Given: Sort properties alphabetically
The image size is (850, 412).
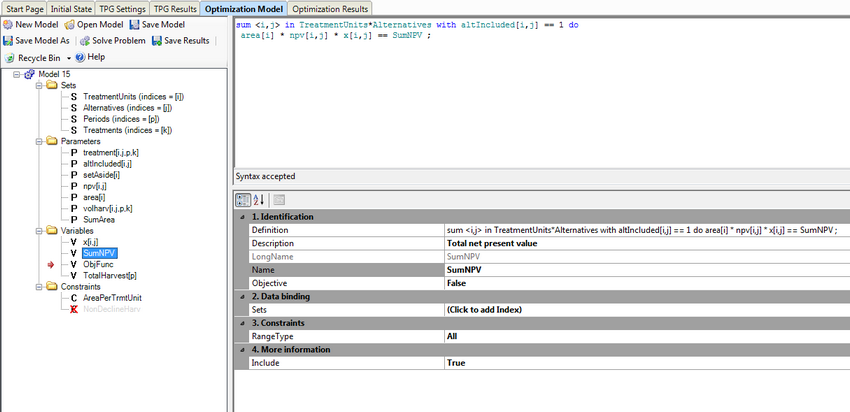Looking at the screenshot, I should pos(257,200).
